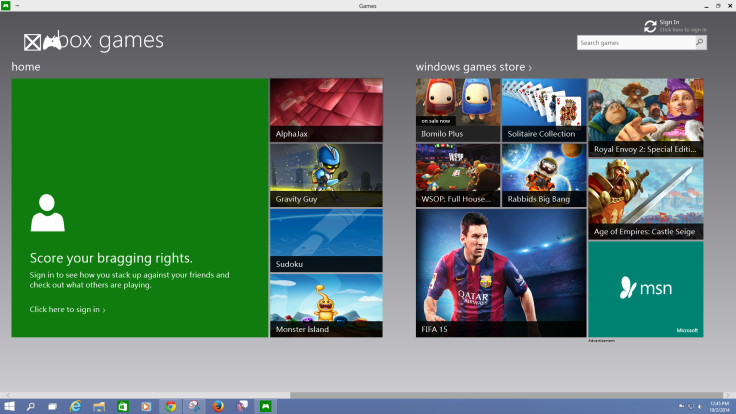Open Windows Store from taskbar

pyautogui.click(x=123, y=406)
